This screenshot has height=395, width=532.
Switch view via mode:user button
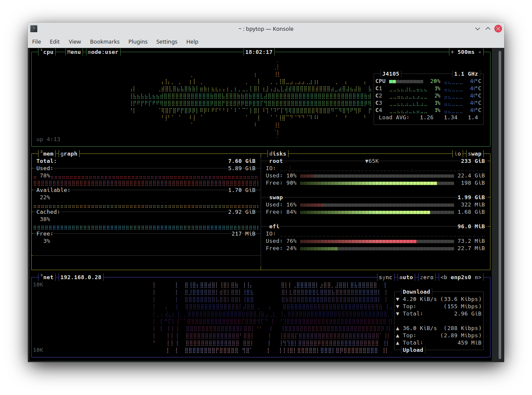click(103, 52)
